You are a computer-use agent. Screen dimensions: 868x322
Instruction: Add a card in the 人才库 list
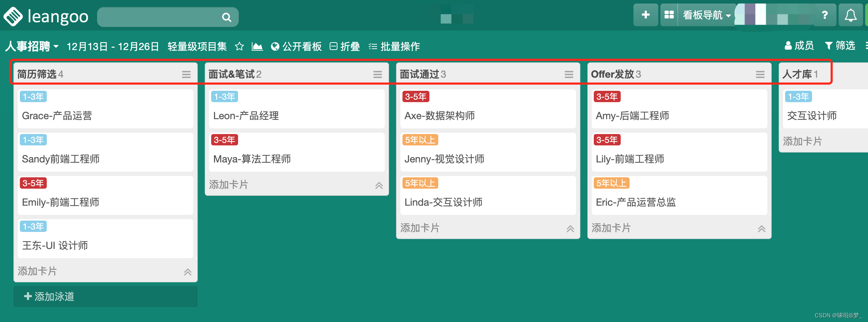[803, 141]
